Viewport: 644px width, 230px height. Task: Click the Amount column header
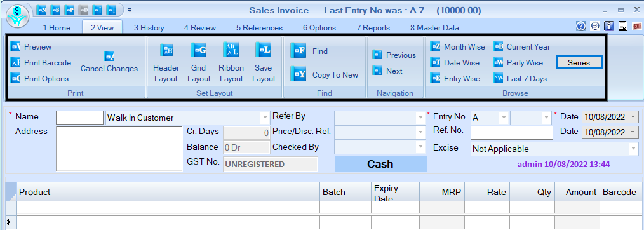pyautogui.click(x=577, y=192)
